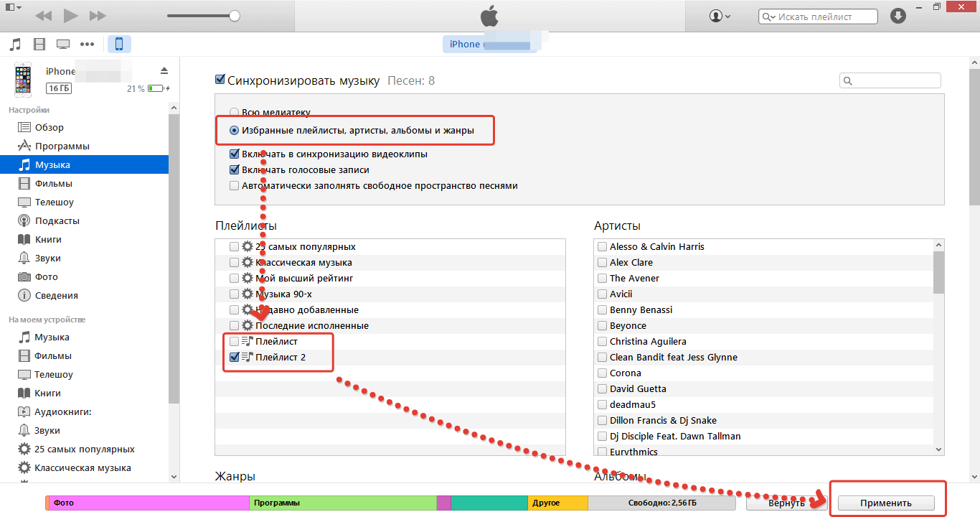Check artist deadmau5
980x517 pixels.
(x=602, y=404)
